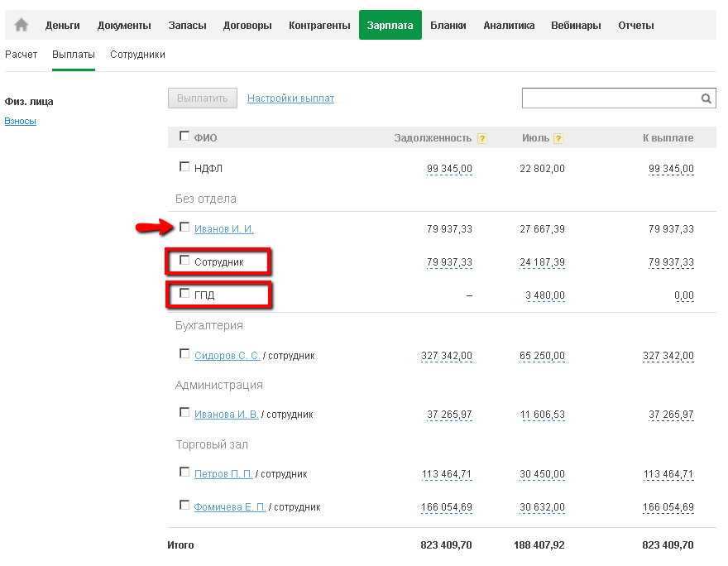Click the Торговый зал department heading

(212, 445)
